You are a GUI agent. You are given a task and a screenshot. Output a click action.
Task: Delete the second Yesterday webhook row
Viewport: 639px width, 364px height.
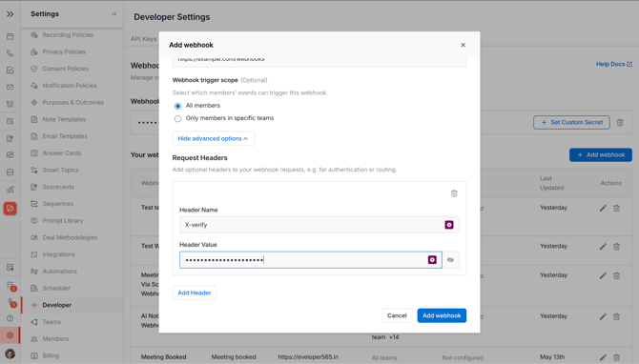click(x=616, y=247)
